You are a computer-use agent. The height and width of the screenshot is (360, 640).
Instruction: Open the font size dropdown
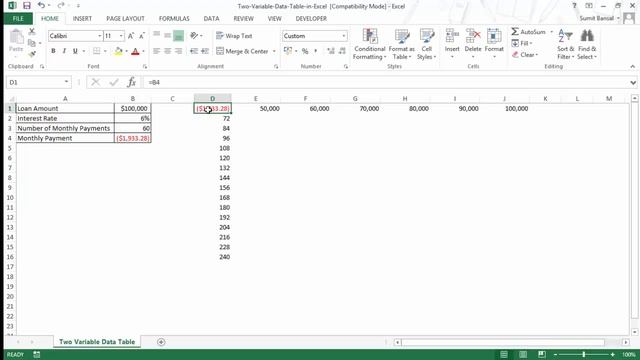click(x=121, y=36)
